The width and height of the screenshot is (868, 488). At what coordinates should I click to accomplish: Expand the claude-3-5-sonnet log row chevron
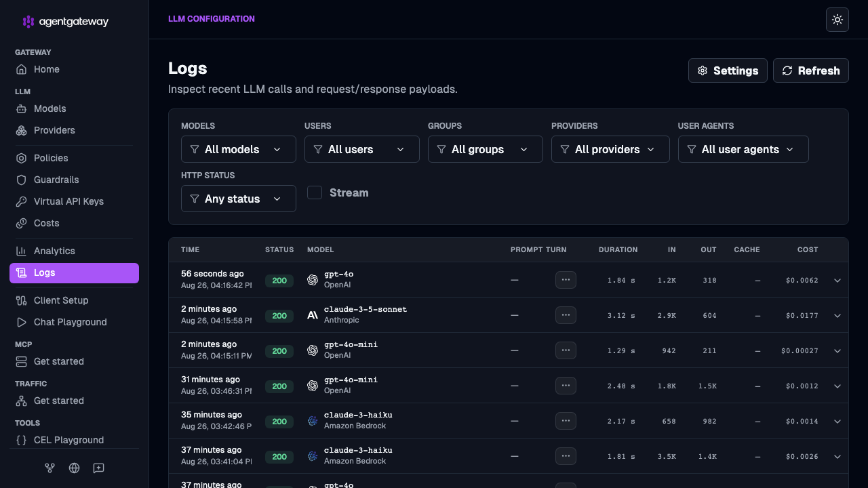pos(837,316)
